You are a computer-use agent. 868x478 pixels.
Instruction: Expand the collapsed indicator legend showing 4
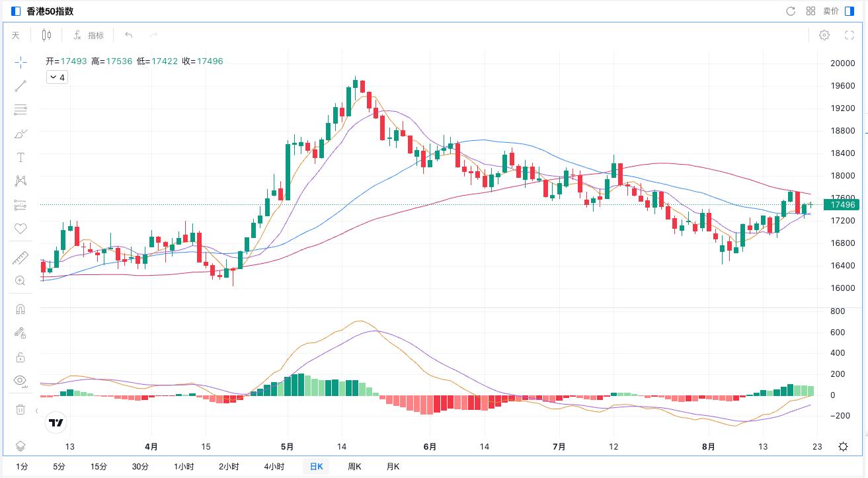58,77
